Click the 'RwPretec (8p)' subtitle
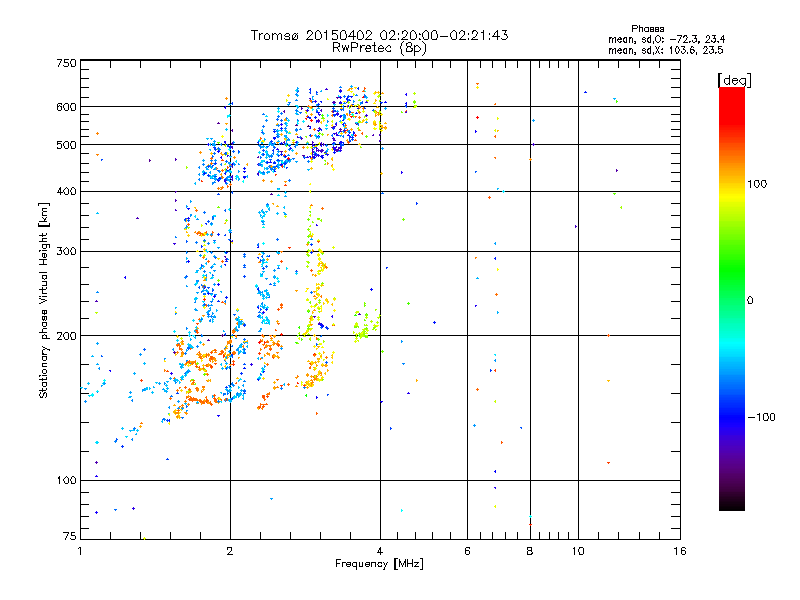This screenshot has width=800, height=600. pos(379,48)
